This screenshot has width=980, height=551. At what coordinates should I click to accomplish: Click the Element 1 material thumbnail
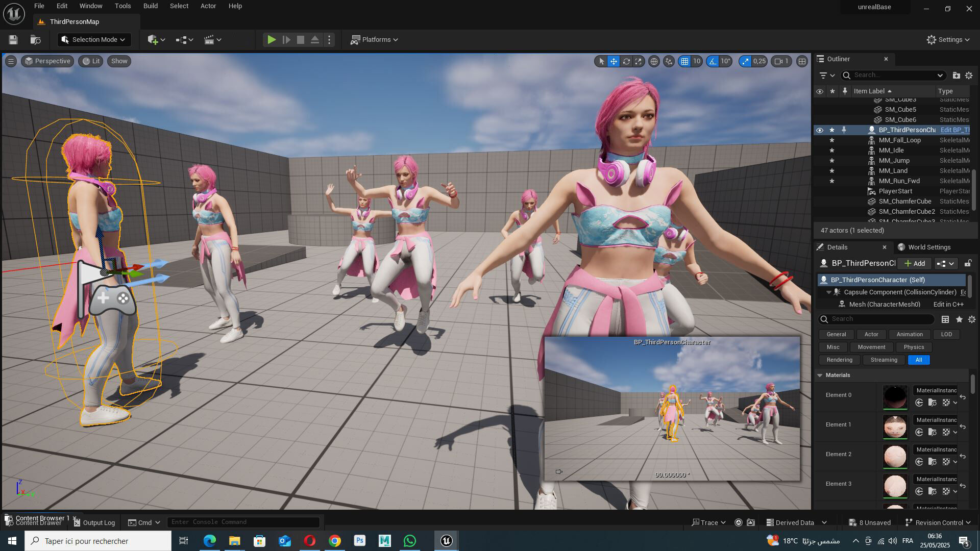click(x=895, y=427)
